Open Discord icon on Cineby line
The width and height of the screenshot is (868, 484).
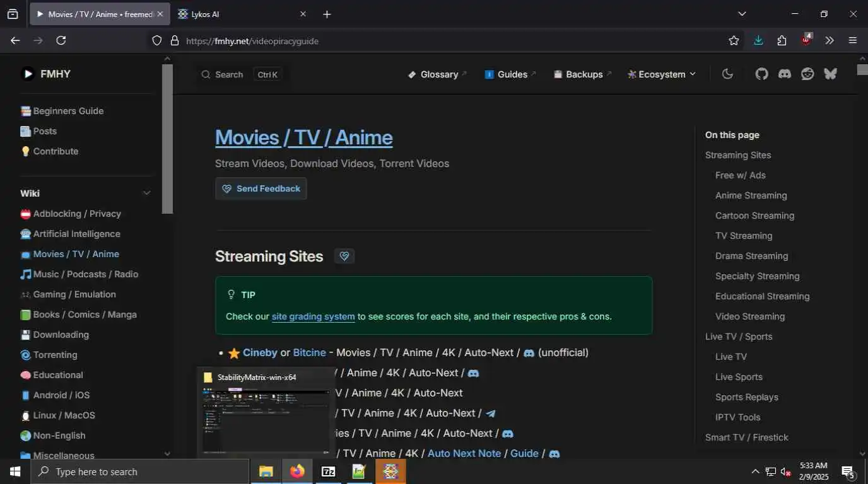click(529, 353)
